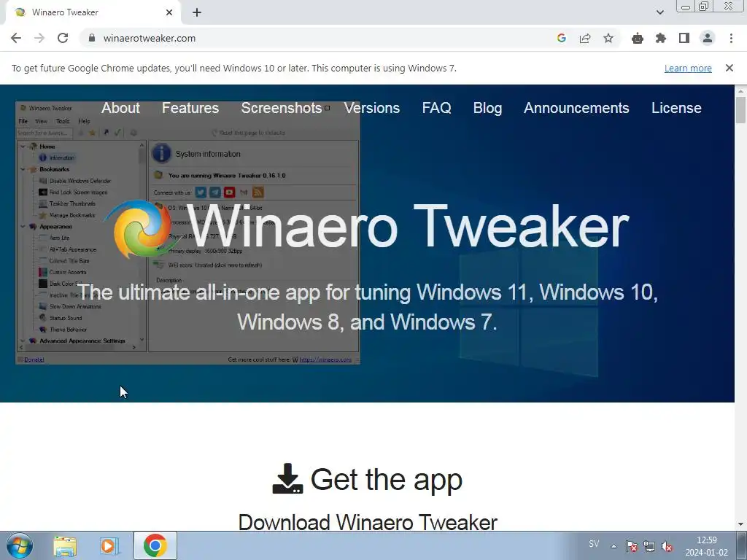Open Windows Explorer from taskbar

click(65, 545)
